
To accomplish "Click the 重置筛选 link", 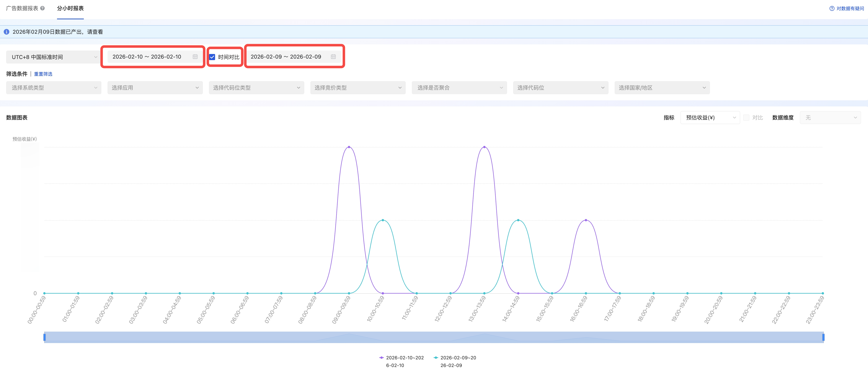I will point(43,74).
